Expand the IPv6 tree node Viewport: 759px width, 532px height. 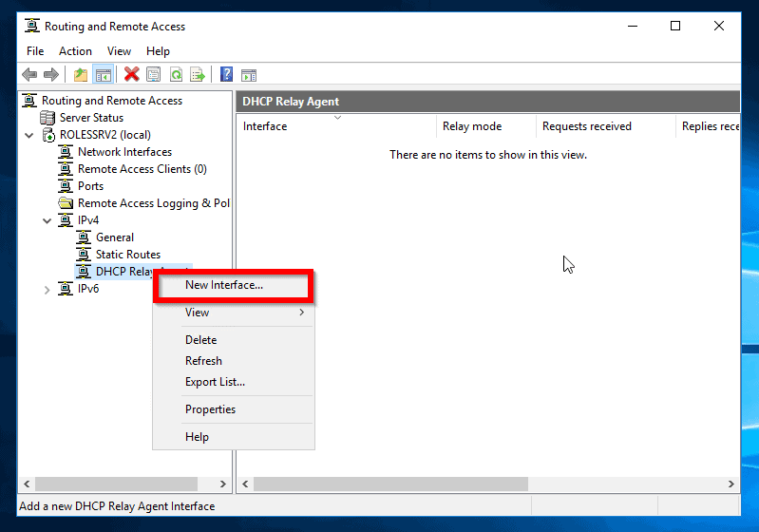point(47,290)
